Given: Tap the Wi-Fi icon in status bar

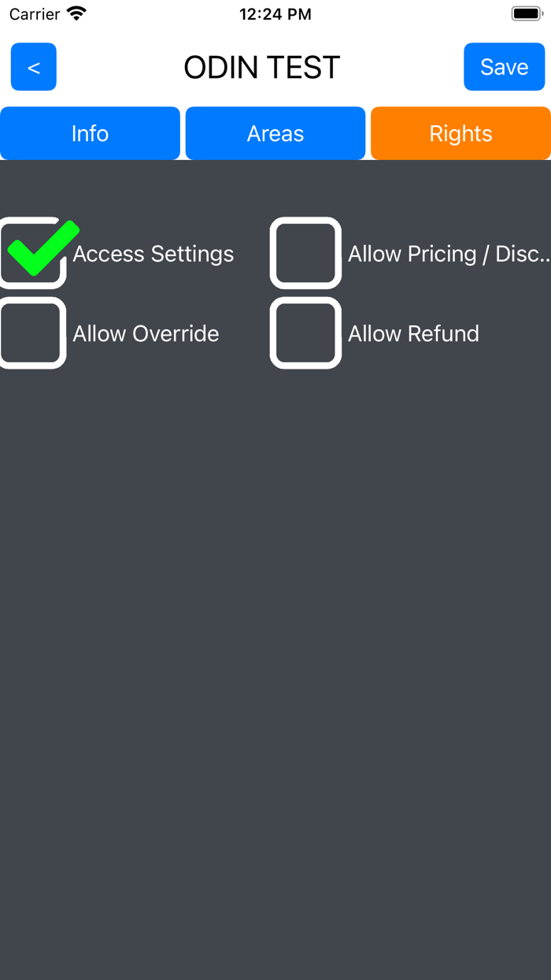Looking at the screenshot, I should [74, 13].
